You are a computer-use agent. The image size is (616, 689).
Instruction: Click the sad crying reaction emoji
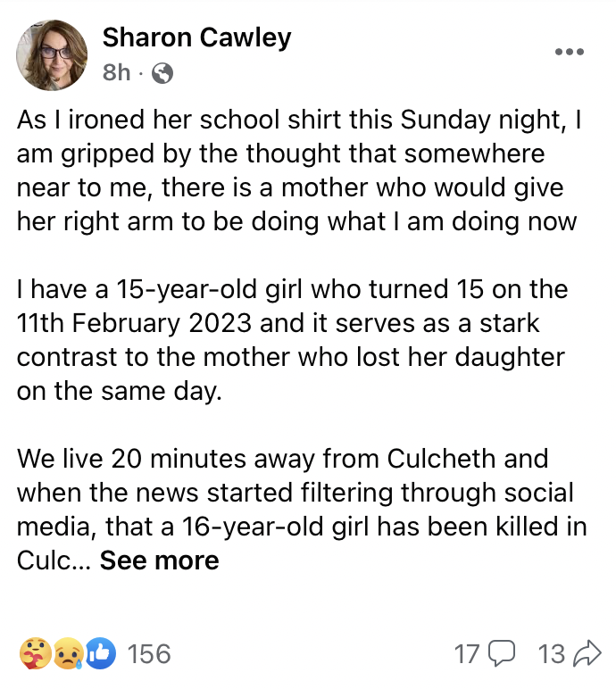tap(68, 654)
